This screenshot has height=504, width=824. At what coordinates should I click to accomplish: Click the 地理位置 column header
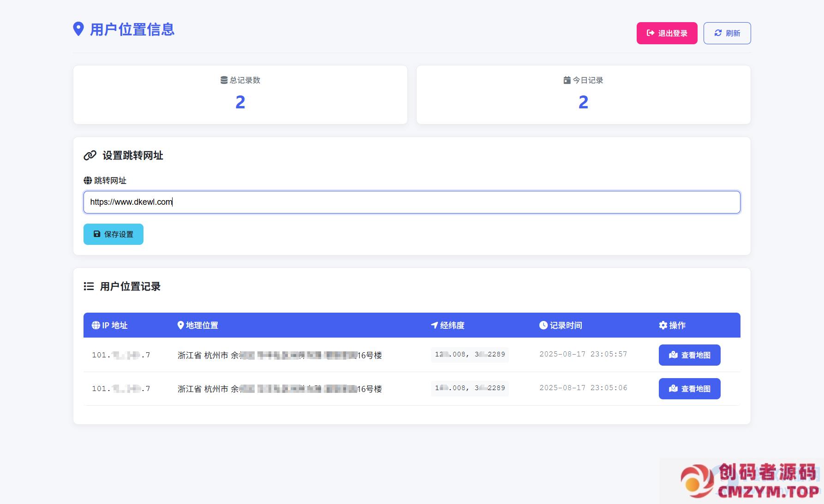198,325
